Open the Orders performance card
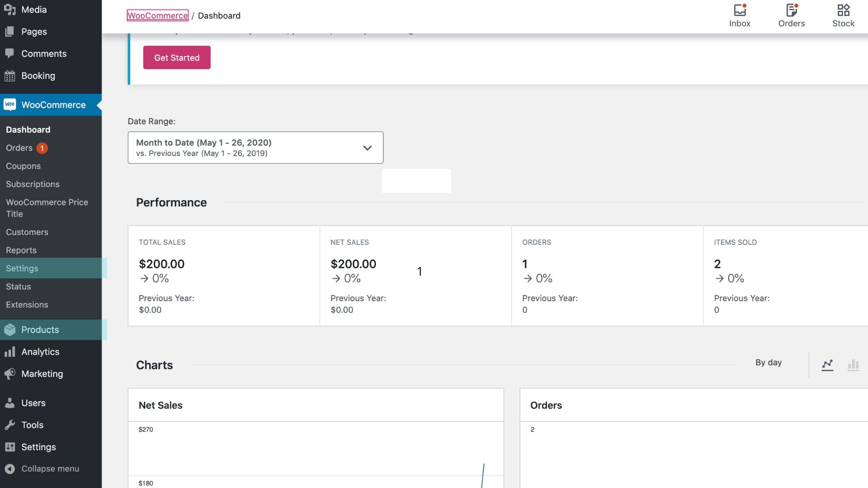868x488 pixels. pos(607,276)
